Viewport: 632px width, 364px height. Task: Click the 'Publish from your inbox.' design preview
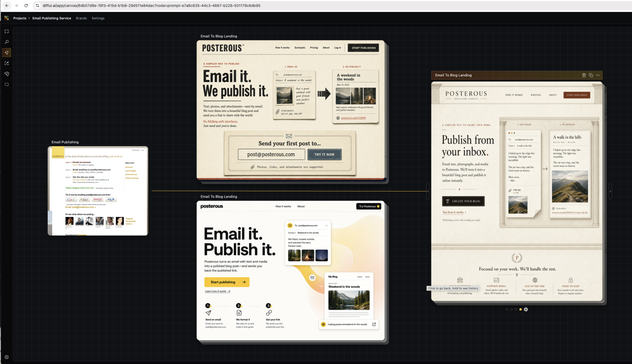(517, 191)
